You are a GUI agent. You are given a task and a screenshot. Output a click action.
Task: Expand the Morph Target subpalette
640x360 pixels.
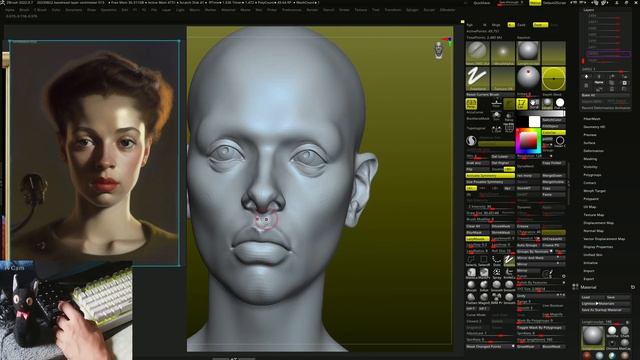coord(594,191)
